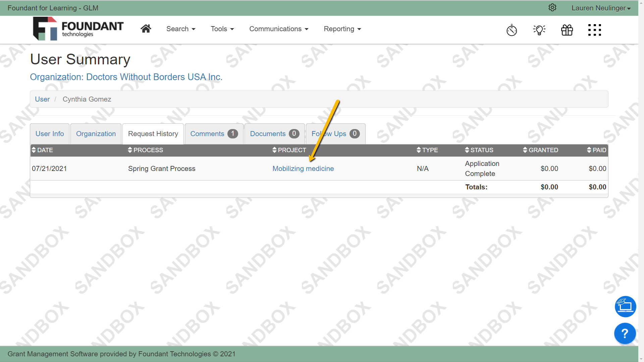The height and width of the screenshot is (362, 644).
Task: Open the Lauren Neulinger user menu
Action: pos(601,8)
